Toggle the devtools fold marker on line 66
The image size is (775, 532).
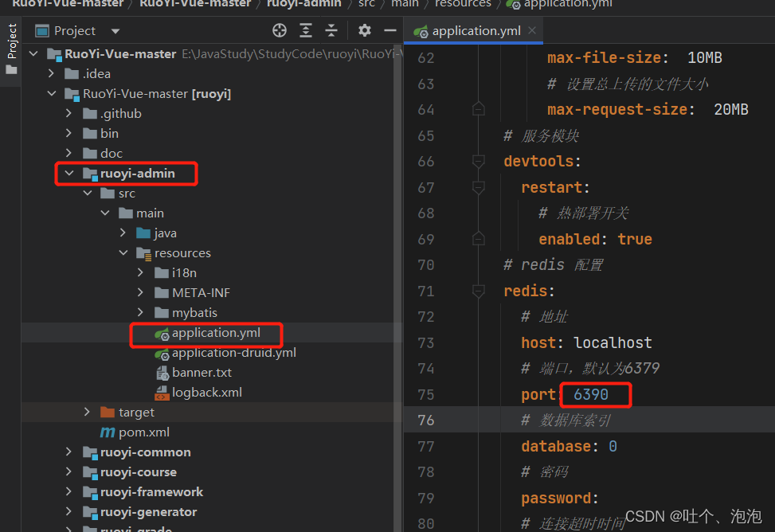478,161
